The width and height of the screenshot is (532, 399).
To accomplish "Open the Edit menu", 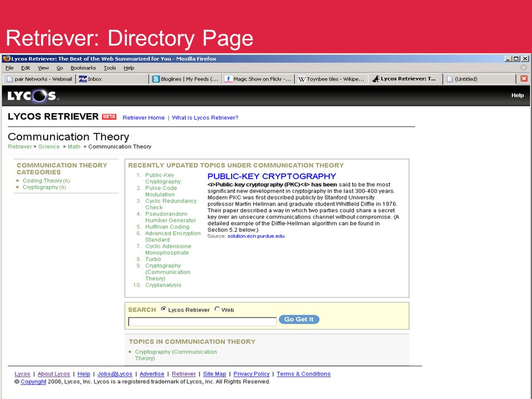I will [25, 68].
